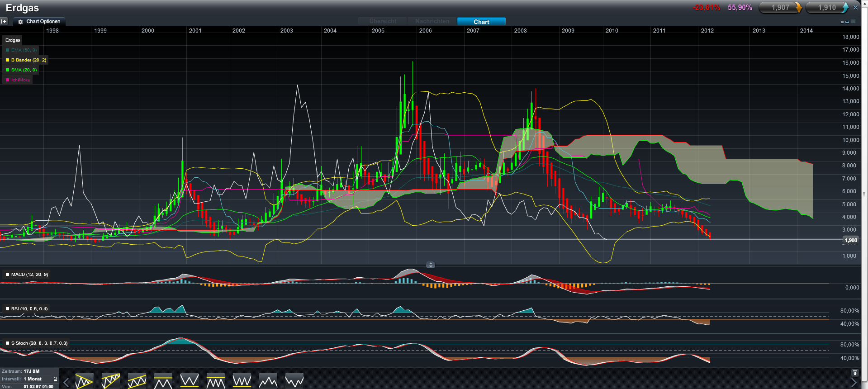This screenshot has height=389, width=868.
Task: Click the left arrow in pattern toolbar
Action: (x=66, y=383)
